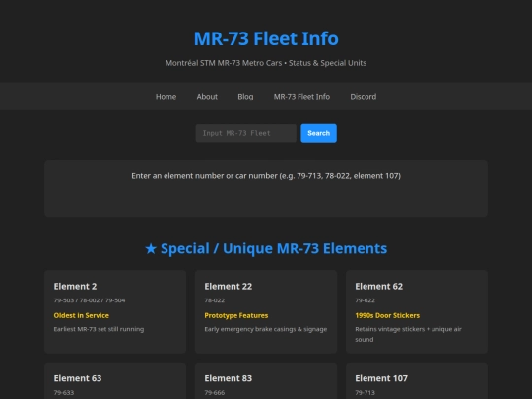Click the Prototype Features label
The height and width of the screenshot is (399, 532).
click(236, 315)
